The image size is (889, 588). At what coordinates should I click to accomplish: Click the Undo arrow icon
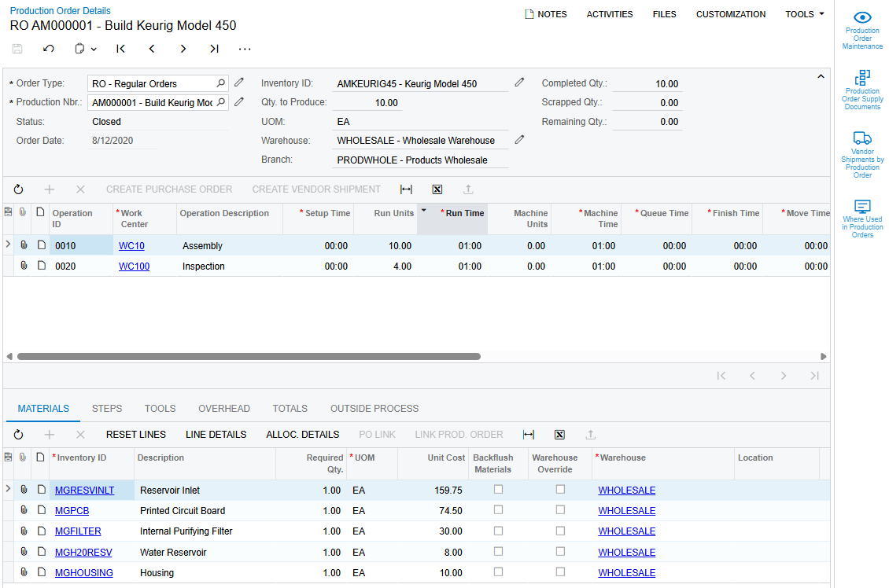coord(49,49)
